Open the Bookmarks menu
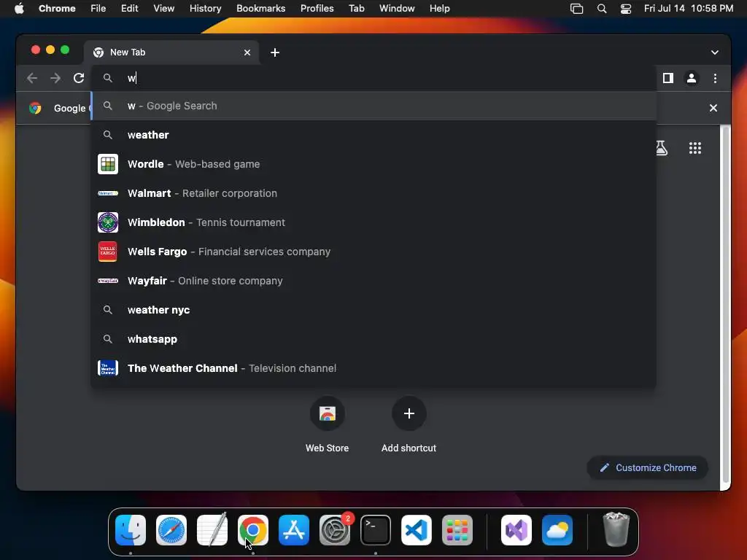This screenshot has height=560, width=747. 260,9
